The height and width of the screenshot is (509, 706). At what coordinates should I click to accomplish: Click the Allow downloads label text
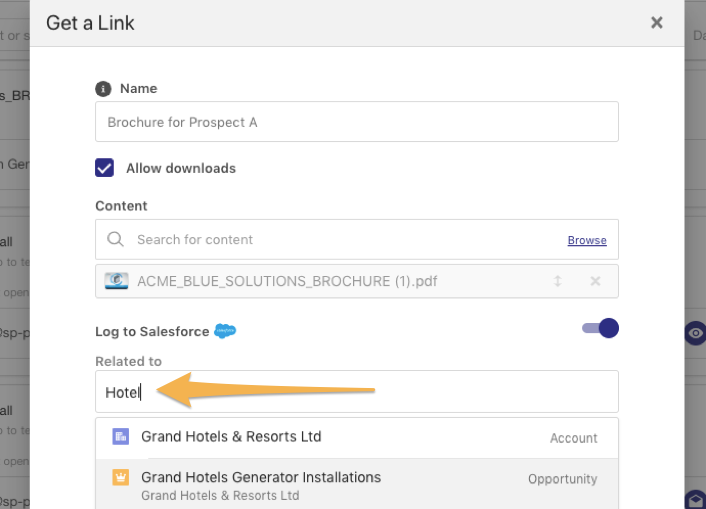pos(181,168)
